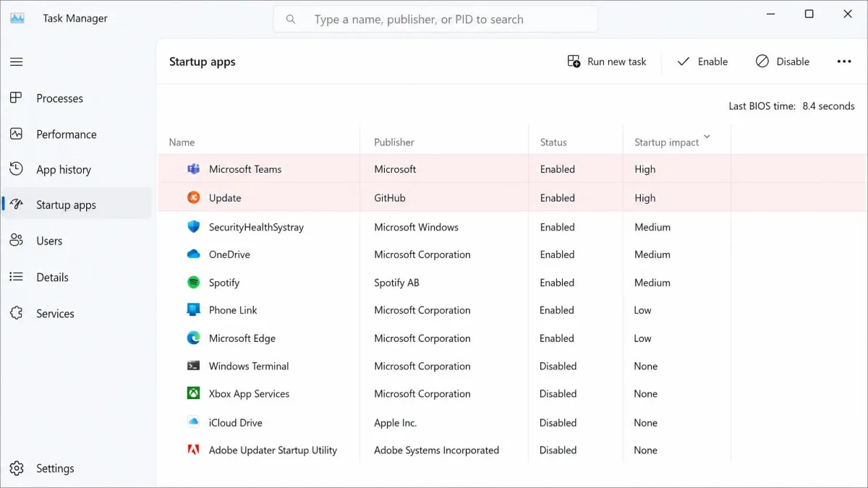The image size is (868, 488).
Task: Click Adobe Systems Incorporated publisher cell
Action: pos(436,450)
